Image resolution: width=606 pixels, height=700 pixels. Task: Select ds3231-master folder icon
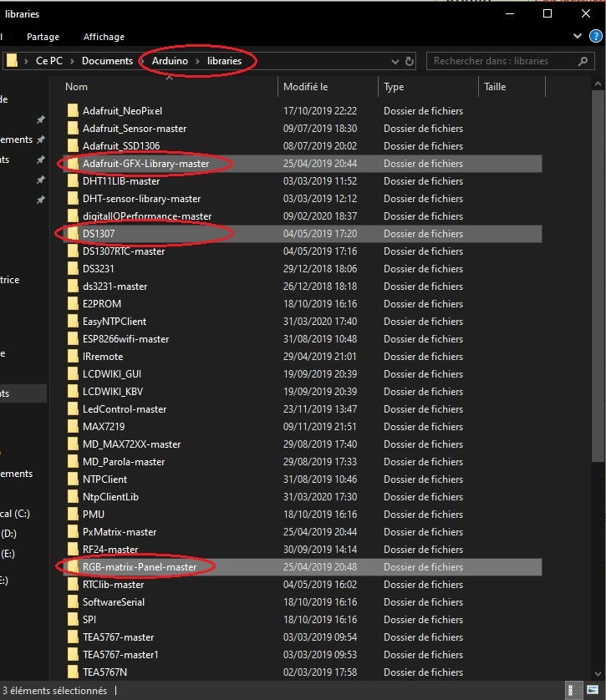point(73,287)
